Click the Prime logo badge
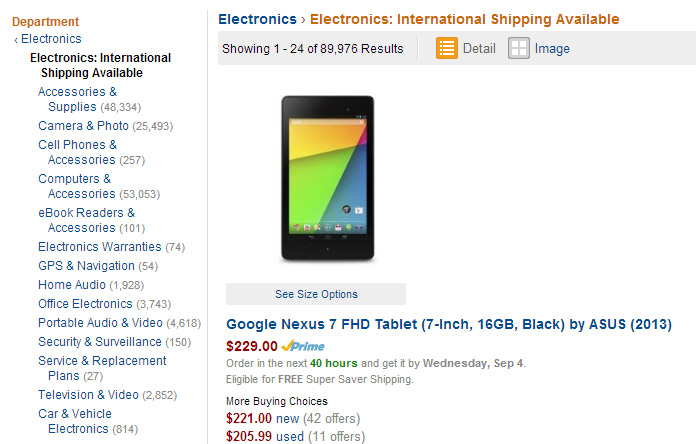The width and height of the screenshot is (696, 444). [x=303, y=346]
